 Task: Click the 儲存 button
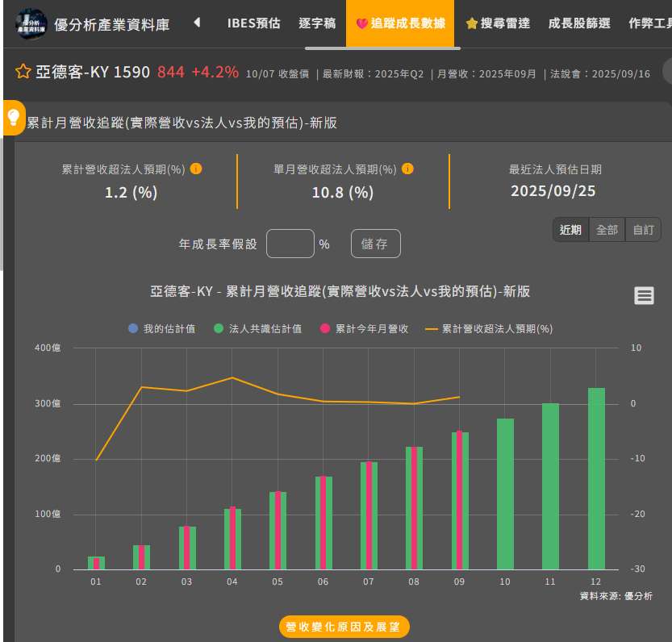pyautogui.click(x=375, y=244)
